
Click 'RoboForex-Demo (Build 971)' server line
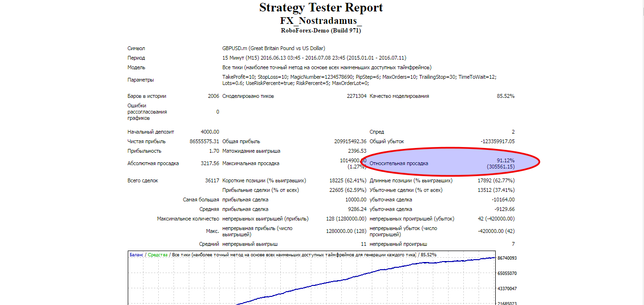[321, 31]
